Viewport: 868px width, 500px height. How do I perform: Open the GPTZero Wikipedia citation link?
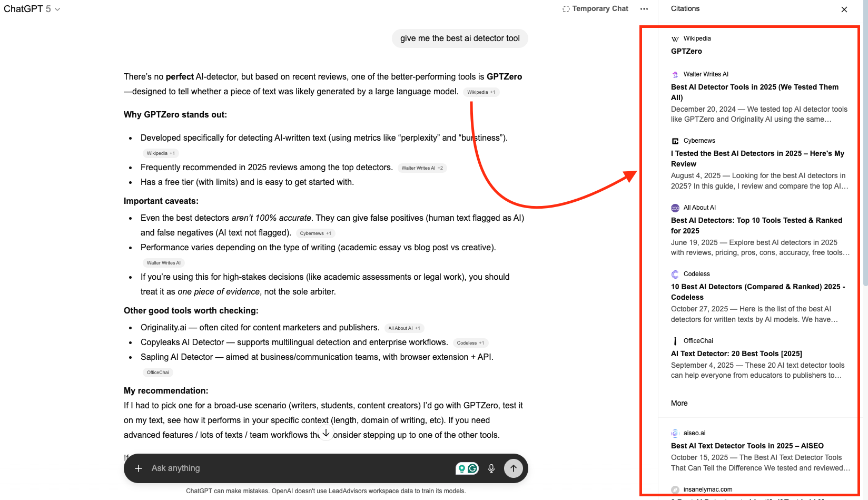pyautogui.click(x=686, y=51)
